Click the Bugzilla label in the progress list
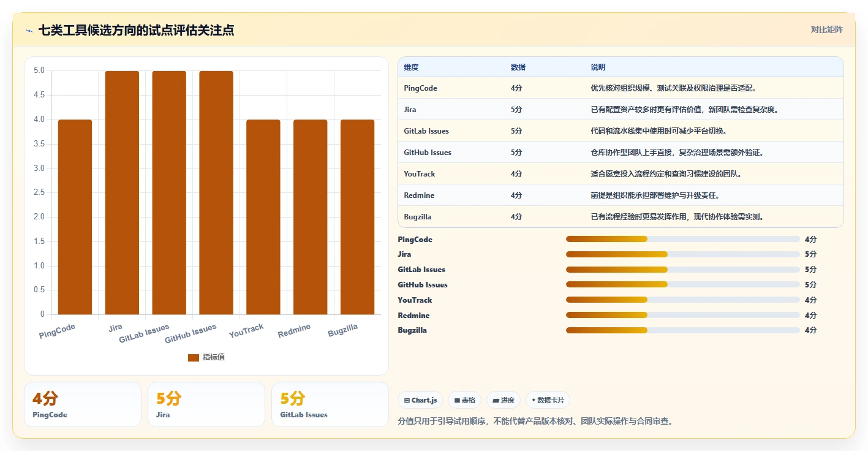The width and height of the screenshot is (868, 451). coord(412,330)
